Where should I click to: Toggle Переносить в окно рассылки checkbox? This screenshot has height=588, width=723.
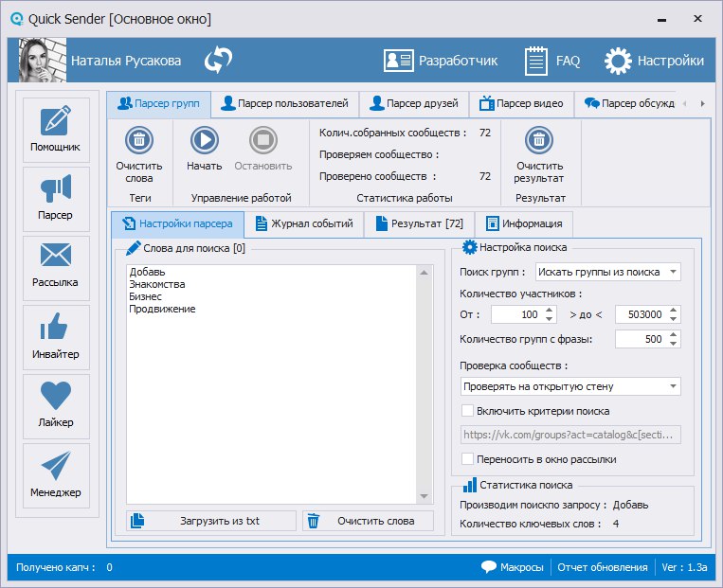(x=467, y=459)
